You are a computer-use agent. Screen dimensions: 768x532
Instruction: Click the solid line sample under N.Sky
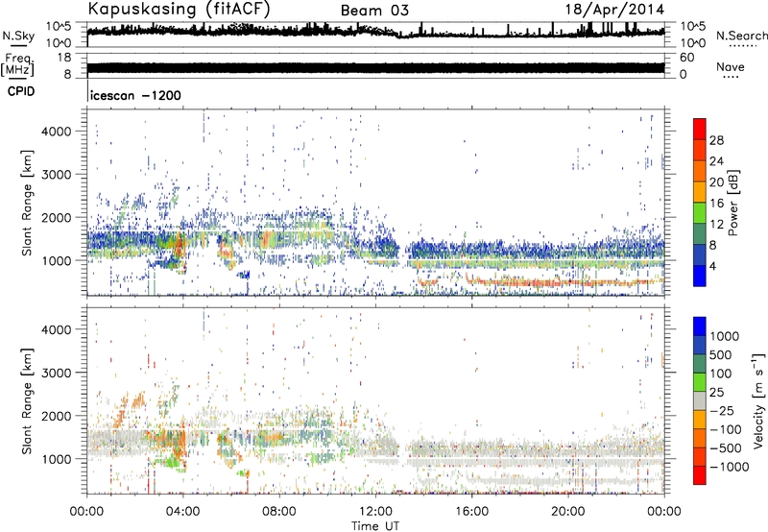point(18,45)
